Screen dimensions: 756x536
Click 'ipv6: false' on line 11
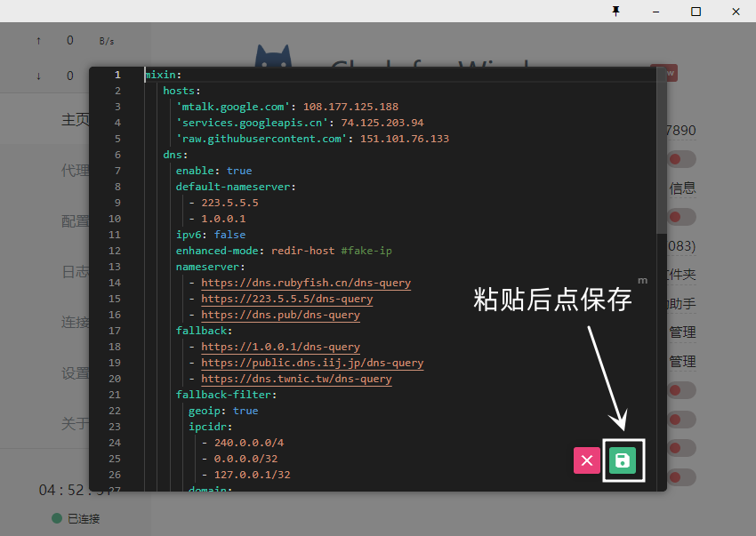211,235
